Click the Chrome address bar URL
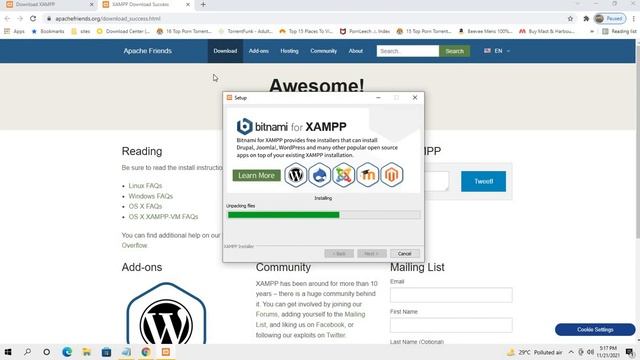This screenshot has height=360, width=640. [x=108, y=19]
